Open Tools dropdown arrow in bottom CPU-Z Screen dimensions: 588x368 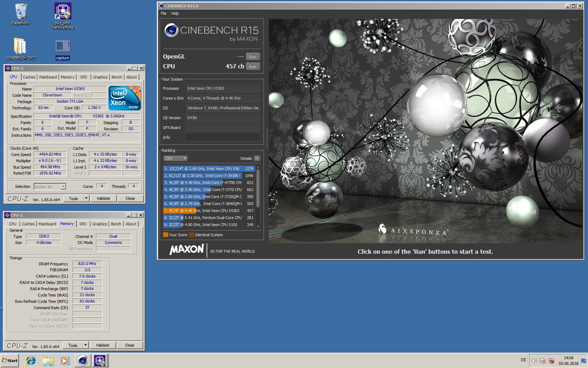[x=85, y=345]
